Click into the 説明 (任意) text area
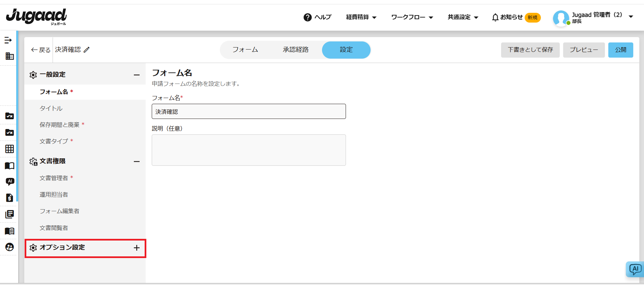Image resolution: width=644 pixels, height=285 pixels. pos(248,150)
